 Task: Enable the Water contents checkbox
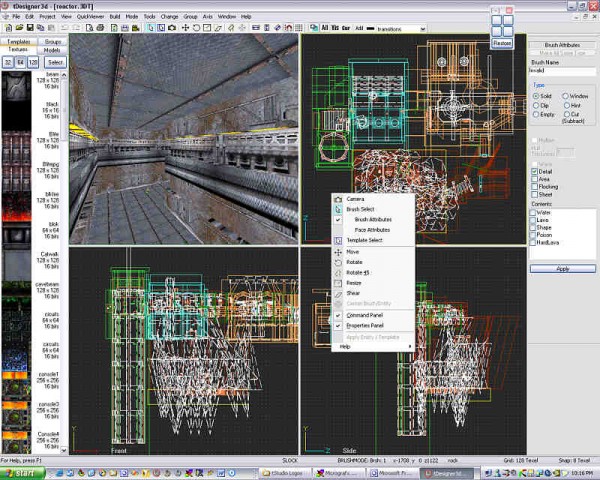tap(534, 212)
